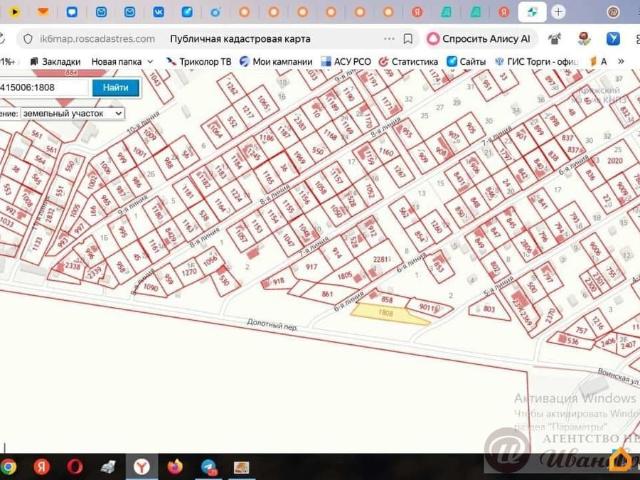Image resolution: width=640 pixels, height=480 pixels.
Task: Open the Закладки bookmarks item
Action: coord(56,62)
